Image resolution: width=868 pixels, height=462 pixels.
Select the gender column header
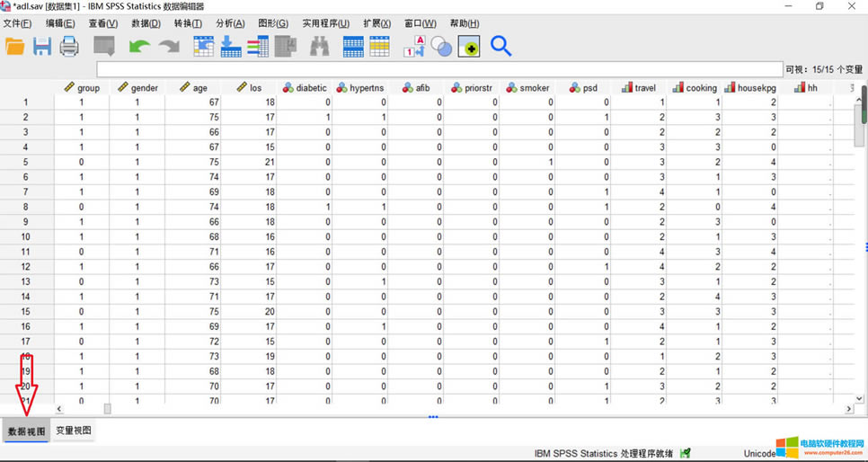tap(137, 87)
